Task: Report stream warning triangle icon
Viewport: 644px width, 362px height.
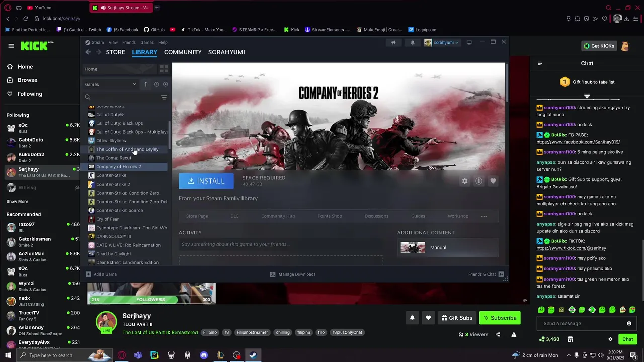Action: click(514, 334)
